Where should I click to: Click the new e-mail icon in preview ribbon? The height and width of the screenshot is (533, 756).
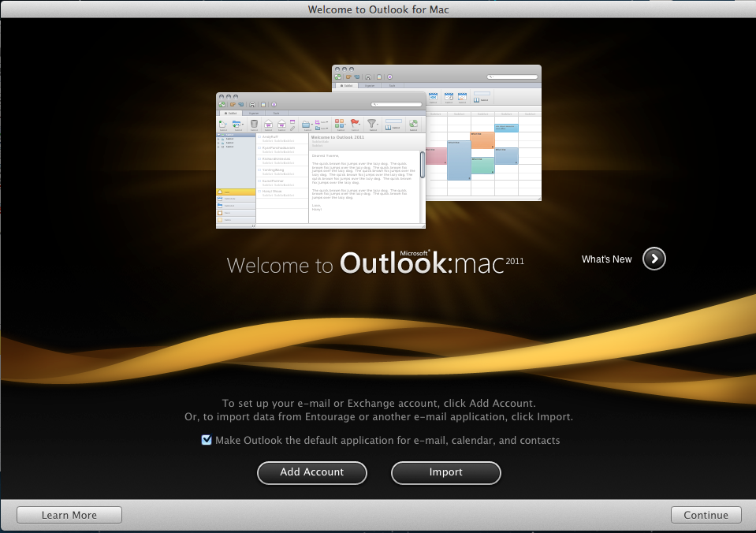coord(222,124)
